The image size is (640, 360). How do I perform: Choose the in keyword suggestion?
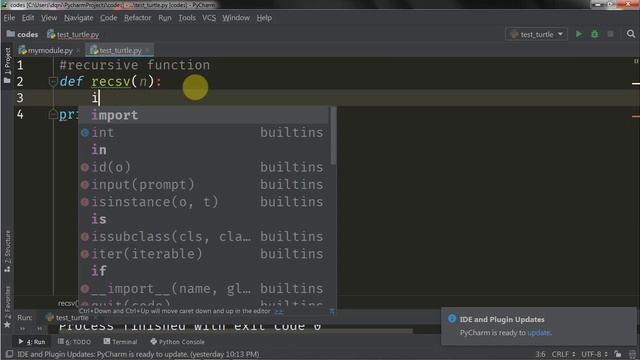click(203, 150)
